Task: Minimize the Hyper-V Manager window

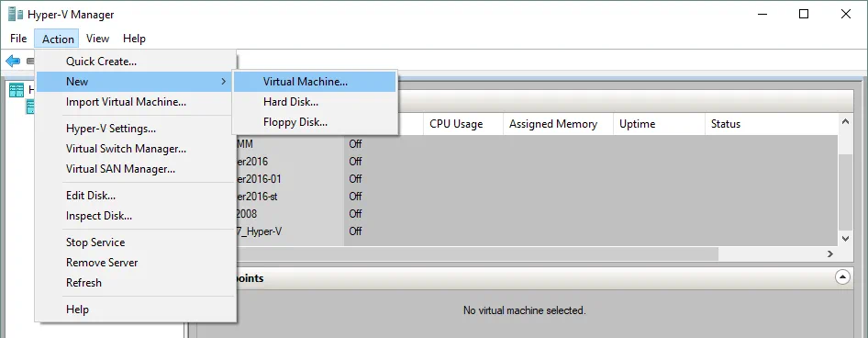Action: [x=762, y=15]
